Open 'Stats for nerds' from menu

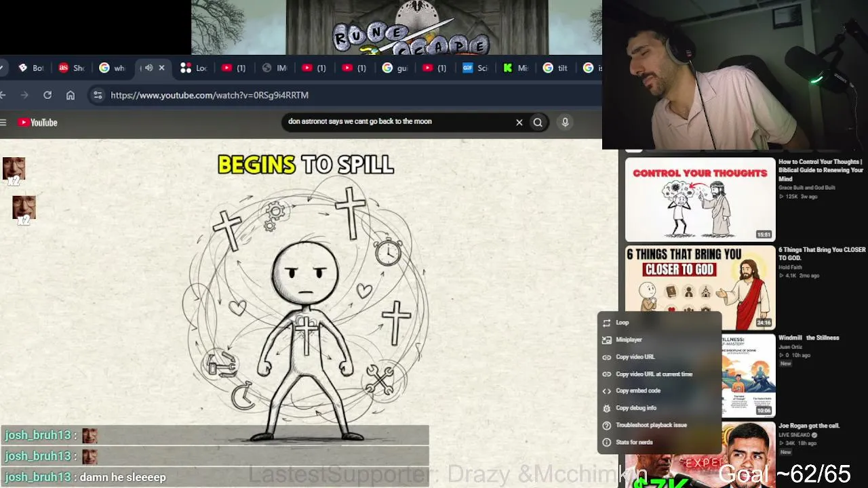[x=658, y=442]
